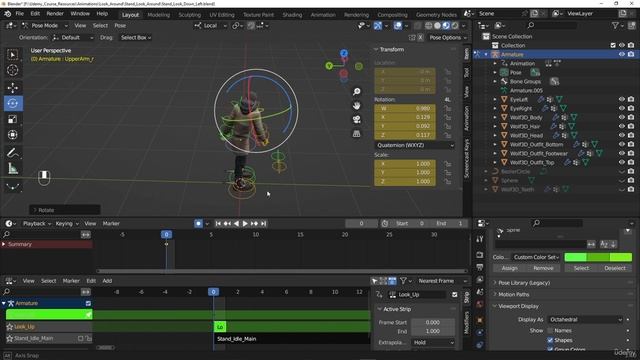Click the Lo strip in NLA editor
Image resolution: width=640 pixels, height=360 pixels.
220,327
